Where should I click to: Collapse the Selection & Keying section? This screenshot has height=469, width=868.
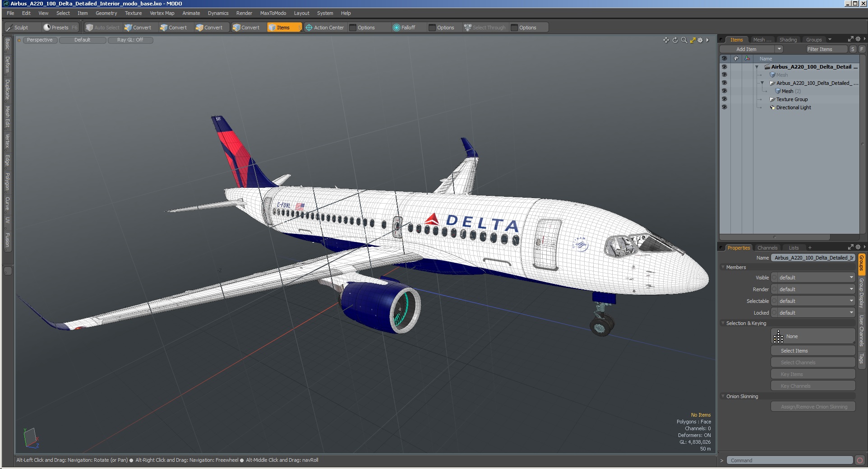coord(723,323)
